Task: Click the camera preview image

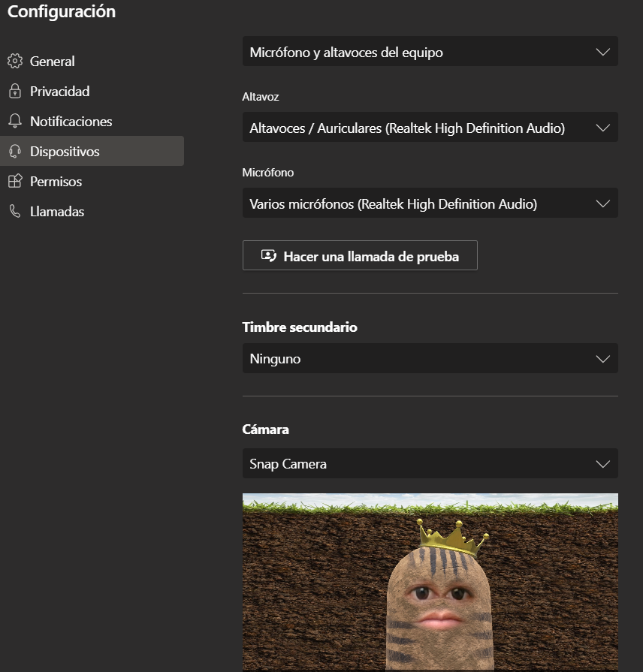Action: click(430, 583)
